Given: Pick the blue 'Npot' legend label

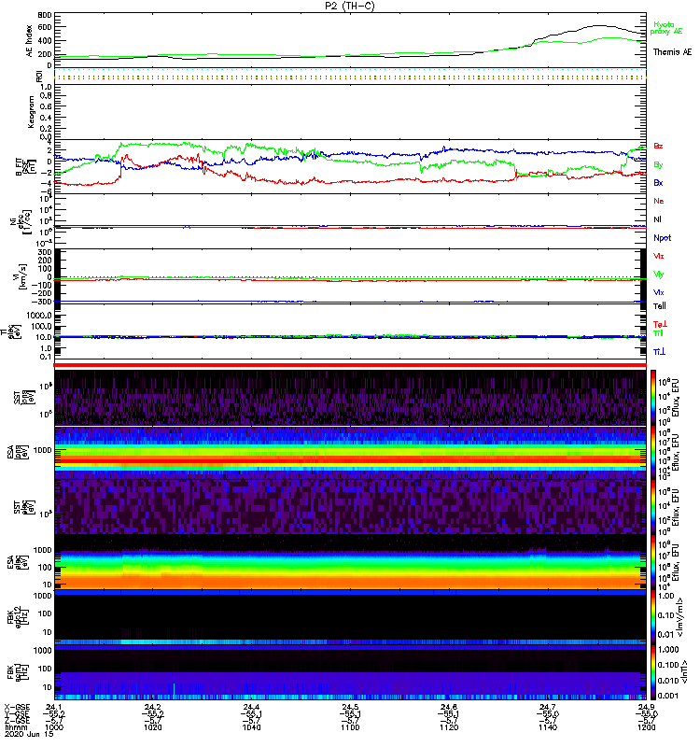Looking at the screenshot, I should tap(662, 238).
